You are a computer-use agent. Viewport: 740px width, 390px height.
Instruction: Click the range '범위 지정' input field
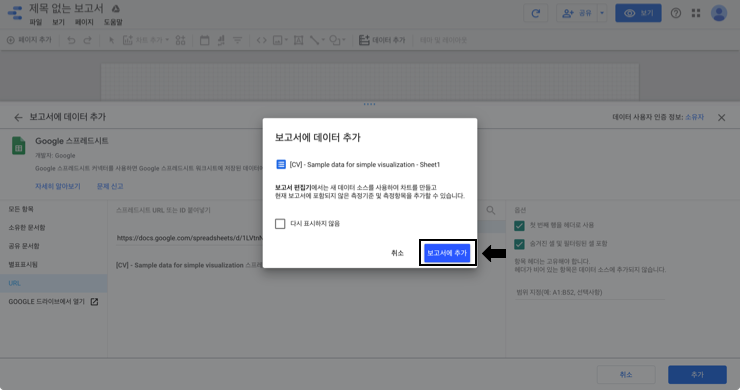[590, 292]
